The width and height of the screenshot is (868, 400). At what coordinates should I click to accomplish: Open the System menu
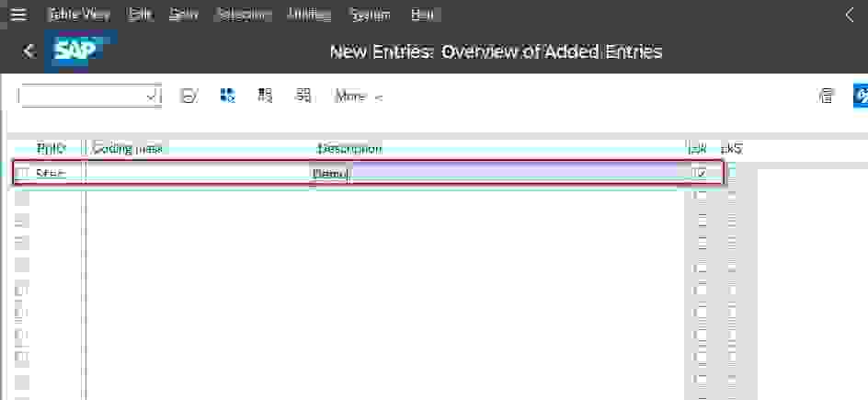click(x=370, y=15)
